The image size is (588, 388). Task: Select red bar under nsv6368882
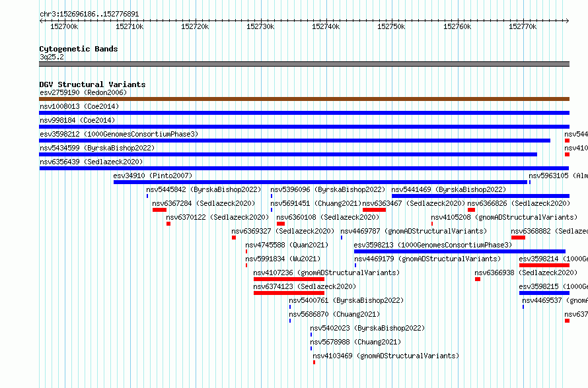coord(518,238)
